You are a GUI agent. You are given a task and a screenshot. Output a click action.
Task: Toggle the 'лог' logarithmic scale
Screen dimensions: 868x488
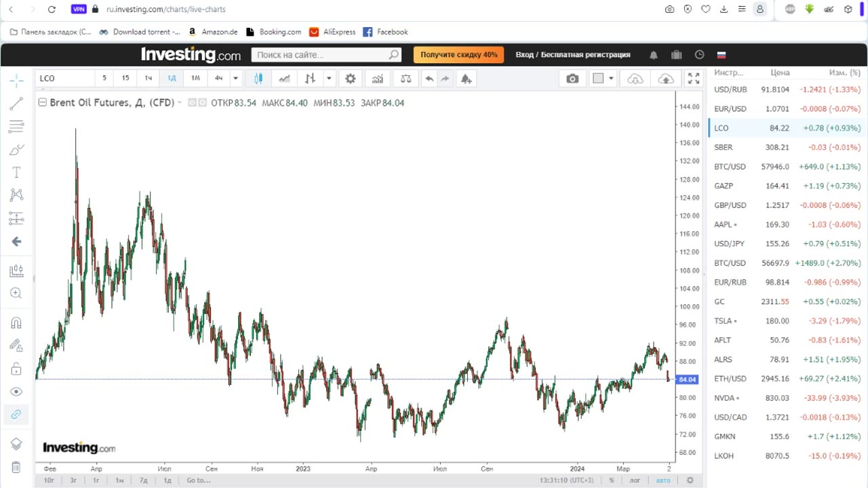(635, 480)
